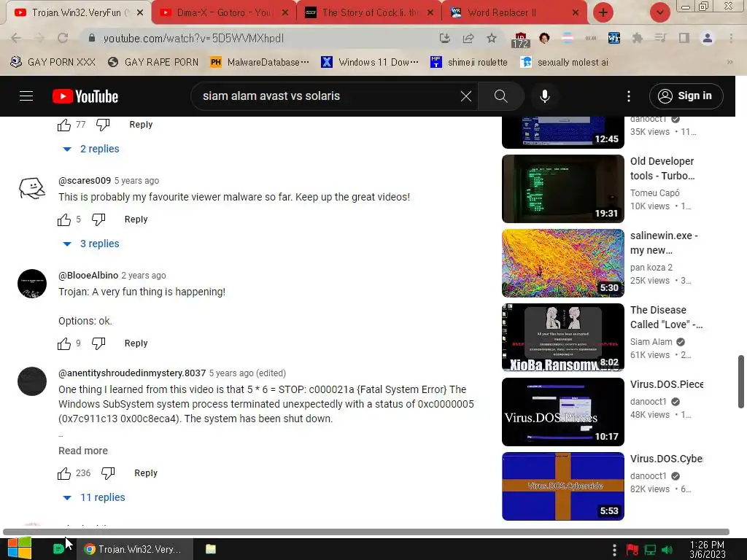This screenshot has height=560, width=747.
Task: Bookmark this page with the star
Action: [x=492, y=38]
